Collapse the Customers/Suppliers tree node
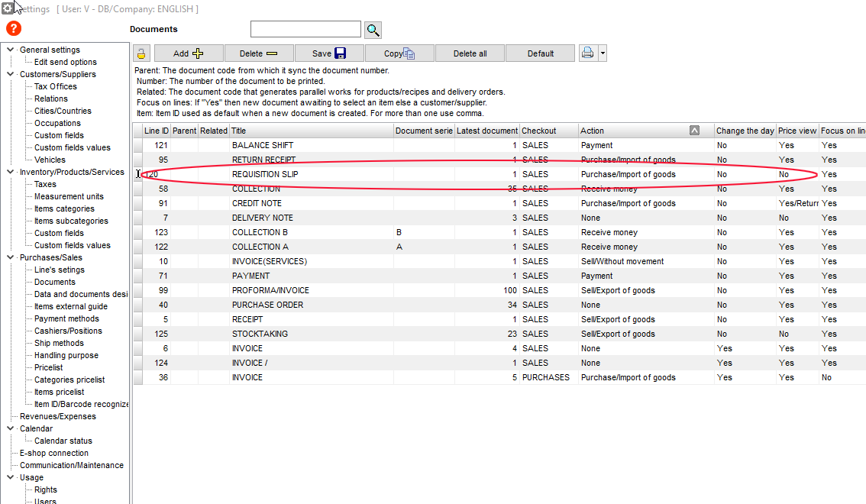This screenshot has width=866, height=504. [x=10, y=74]
